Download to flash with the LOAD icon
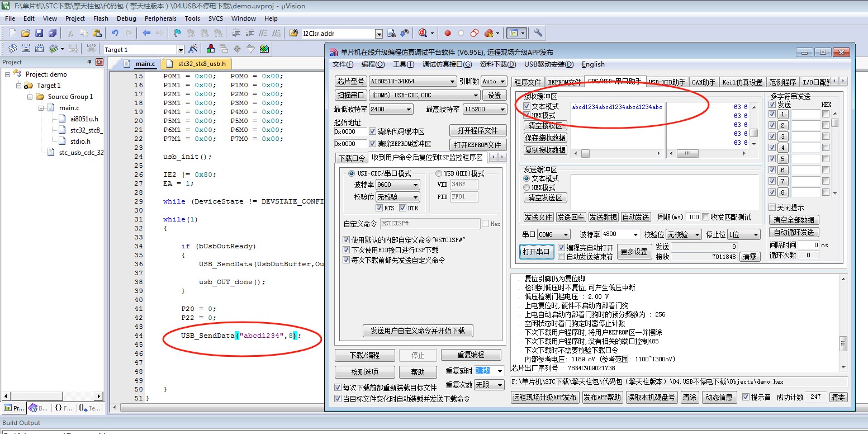 click(x=91, y=49)
